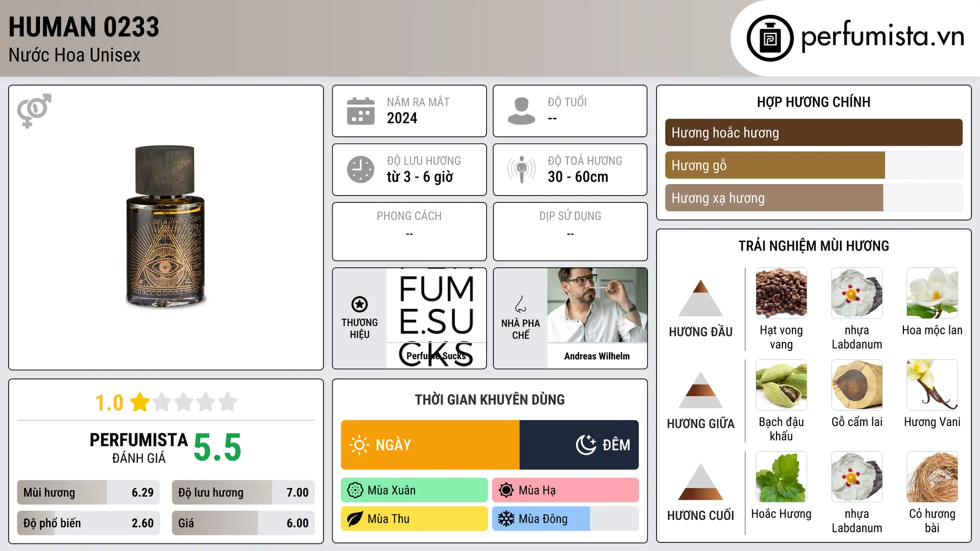Open Andreas Wilhelm perfumer photo
The width and height of the screenshot is (980, 551).
pyautogui.click(x=597, y=305)
